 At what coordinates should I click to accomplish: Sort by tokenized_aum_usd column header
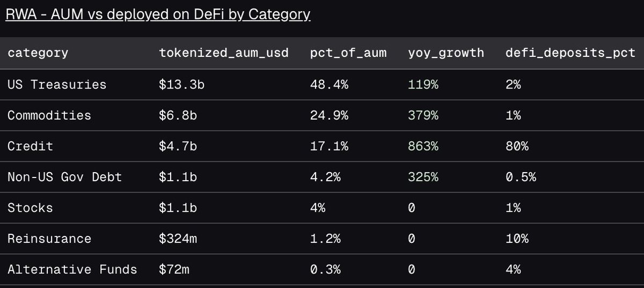[x=224, y=53]
